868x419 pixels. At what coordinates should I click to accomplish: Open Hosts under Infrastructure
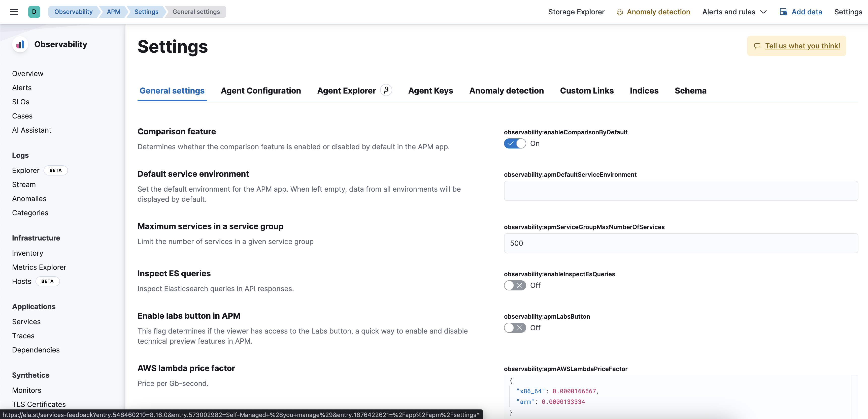click(x=22, y=281)
